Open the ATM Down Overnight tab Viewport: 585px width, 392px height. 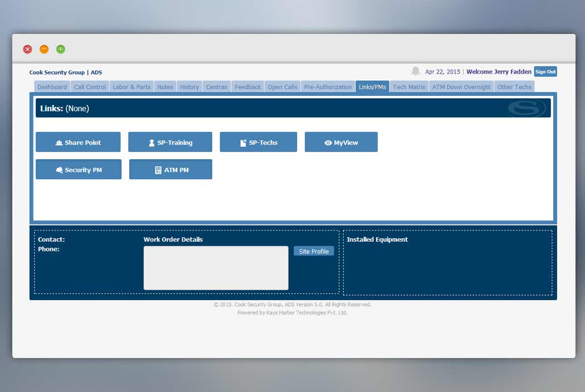(x=461, y=87)
